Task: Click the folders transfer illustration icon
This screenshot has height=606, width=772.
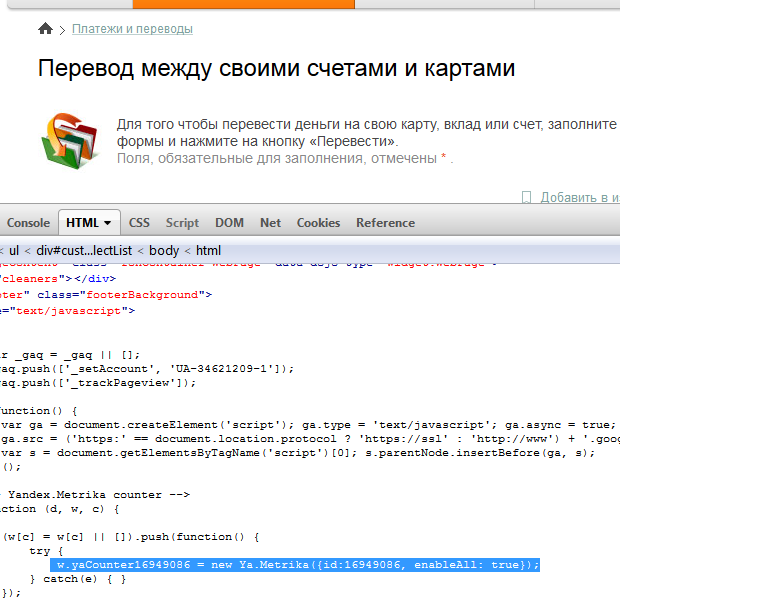Action: 70,141
